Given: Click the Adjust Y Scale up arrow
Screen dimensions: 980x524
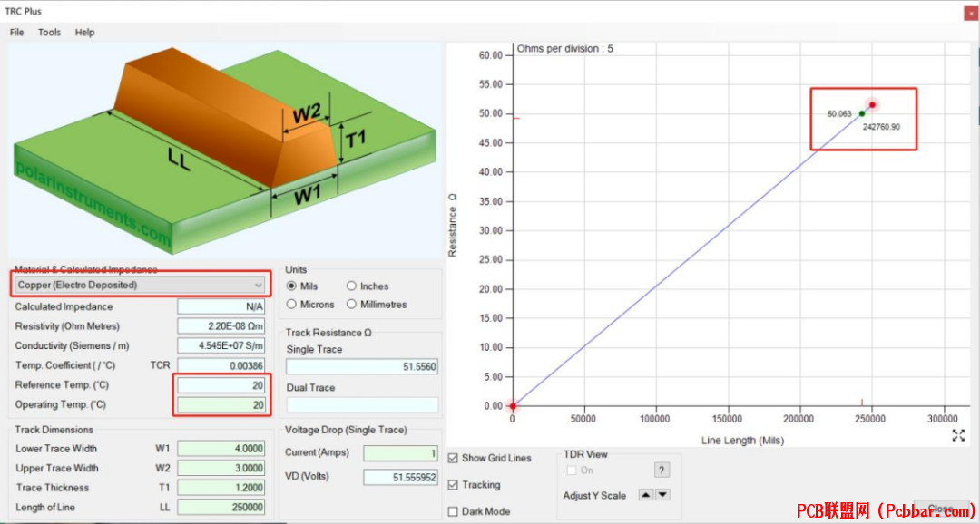Looking at the screenshot, I should pos(646,495).
